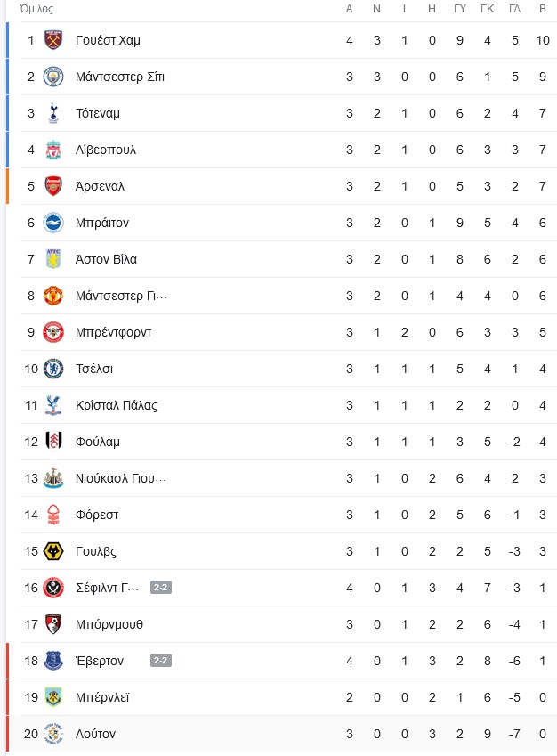Viewport: 557px width, 756px height.
Task: Click the 2-2 score badge beside Έβερτον
Action: click(x=161, y=661)
